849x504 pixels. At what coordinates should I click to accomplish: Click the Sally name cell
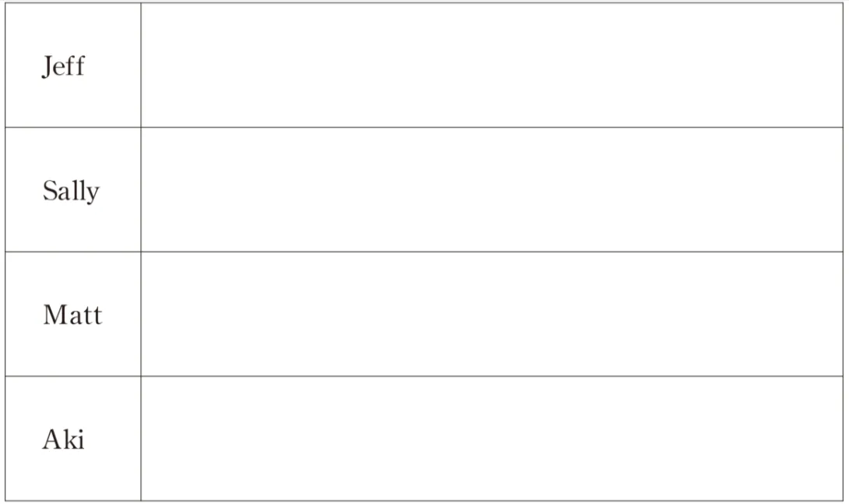[71, 190]
